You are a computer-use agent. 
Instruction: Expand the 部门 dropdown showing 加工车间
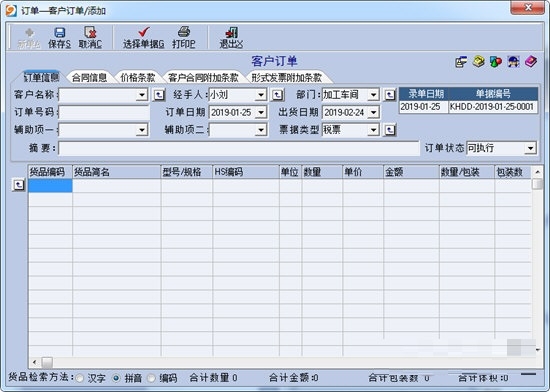pos(373,95)
